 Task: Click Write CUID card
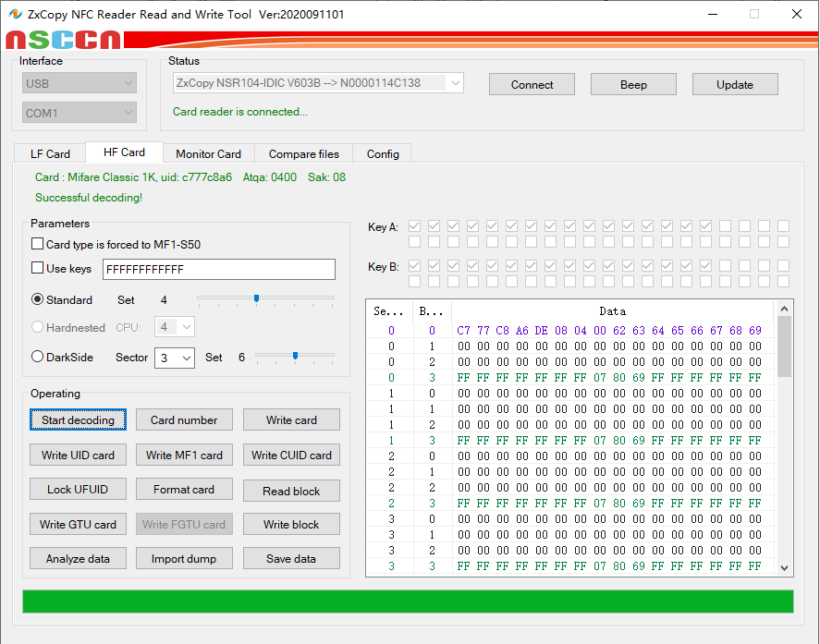[x=291, y=455]
